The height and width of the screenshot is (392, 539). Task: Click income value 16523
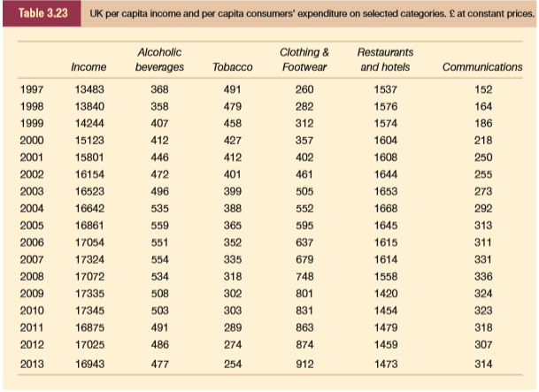(89, 191)
